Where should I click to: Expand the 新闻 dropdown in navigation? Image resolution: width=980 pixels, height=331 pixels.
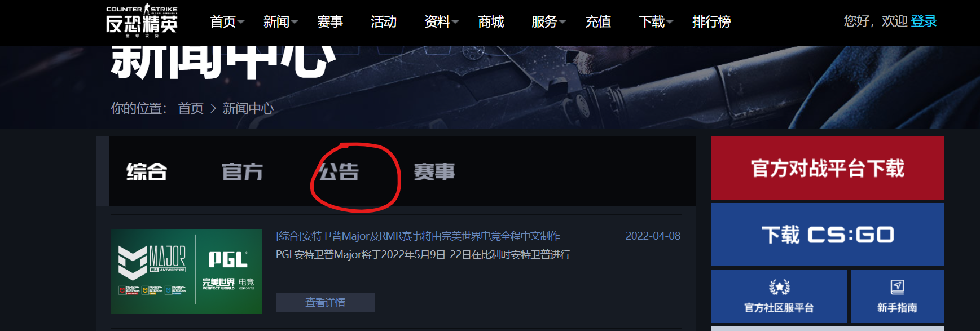pyautogui.click(x=280, y=21)
